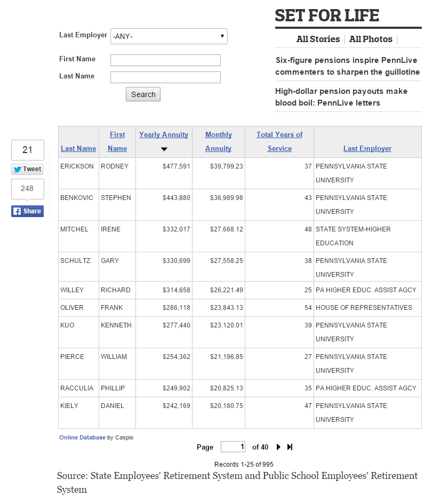Open the All Stories tab
This screenshot has height=504, width=441.
coord(318,39)
